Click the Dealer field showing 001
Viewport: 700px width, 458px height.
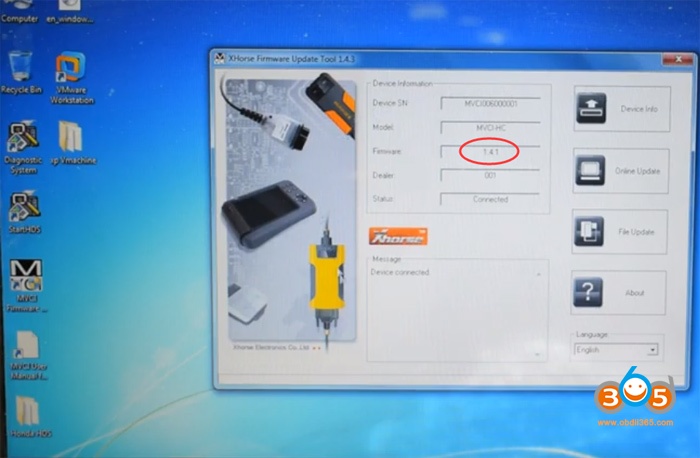(490, 175)
